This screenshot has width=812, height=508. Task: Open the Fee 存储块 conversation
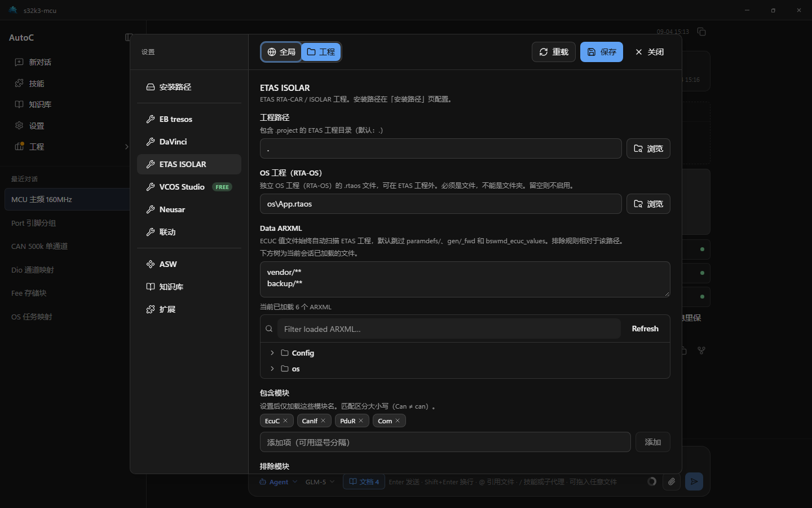[68, 293]
